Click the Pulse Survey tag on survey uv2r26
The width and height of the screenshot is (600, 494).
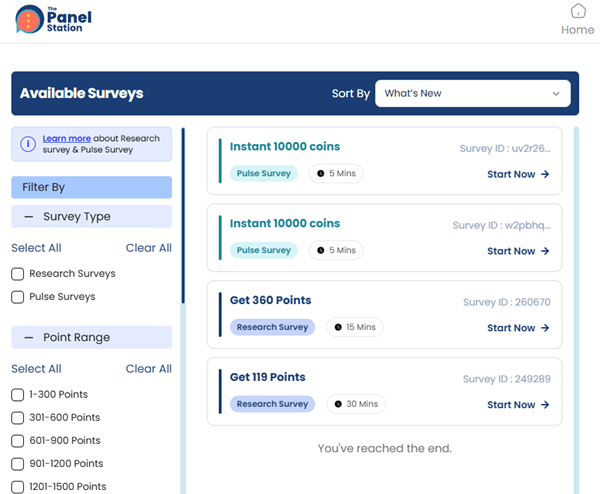coord(264,173)
